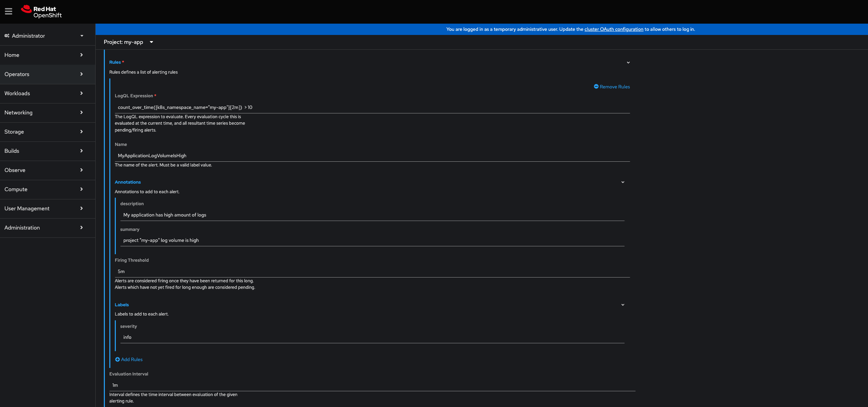Expand the Observe navigation section

[45, 170]
